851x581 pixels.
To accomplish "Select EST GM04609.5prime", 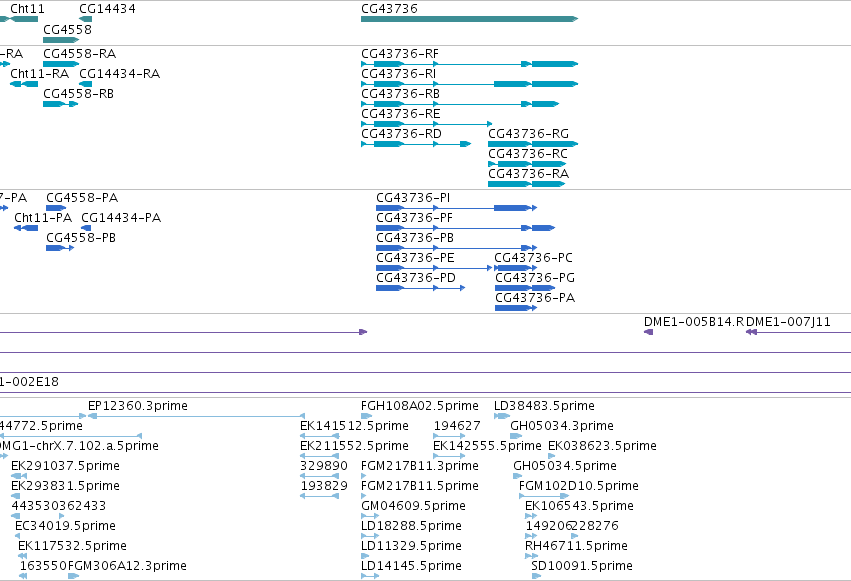I will pos(369,517).
